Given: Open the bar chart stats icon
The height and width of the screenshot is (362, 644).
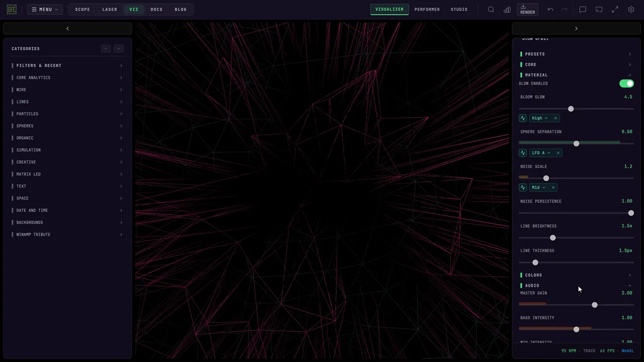Looking at the screenshot, I should point(507,10).
